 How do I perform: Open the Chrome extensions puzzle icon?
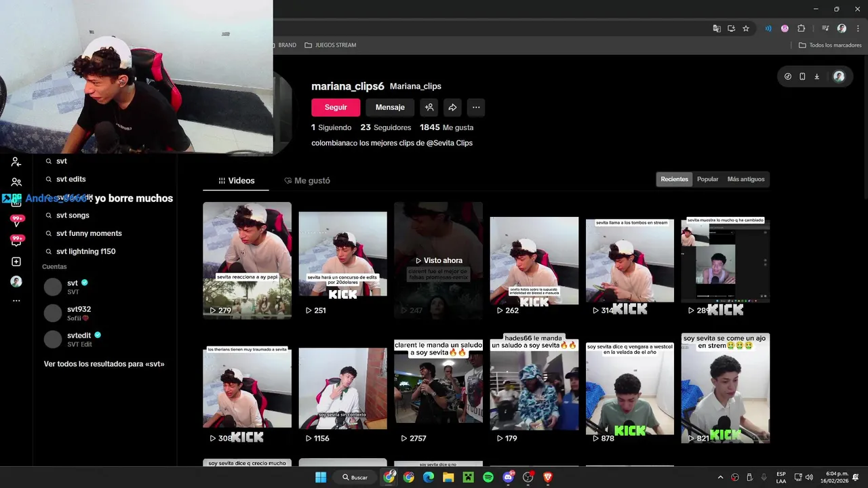click(801, 28)
